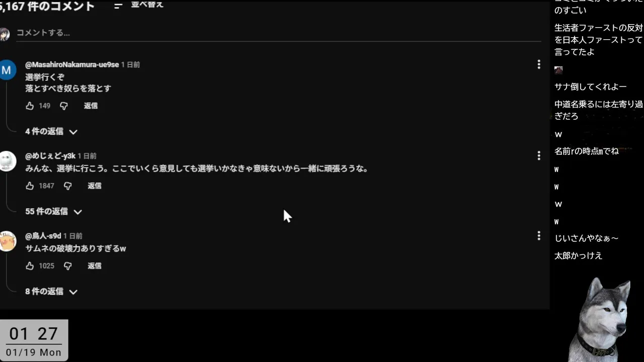
Task: Reply to @めじぇど-y3k's comment
Action: (95, 186)
